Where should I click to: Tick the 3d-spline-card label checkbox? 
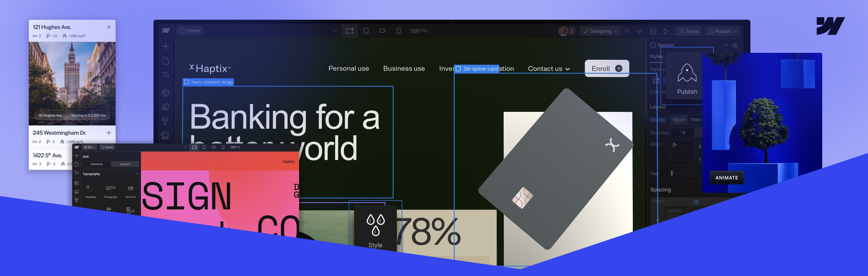click(458, 69)
